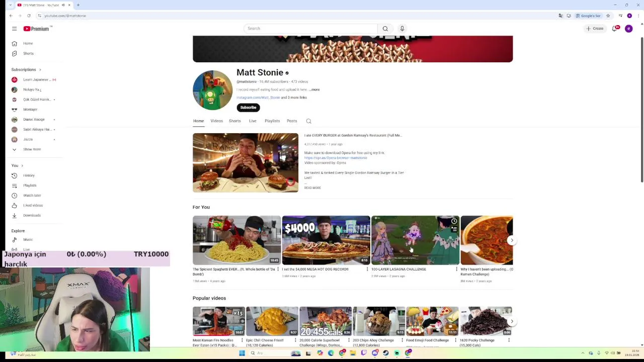Open more options for MEGA HOT DOG video
644x362 pixels.
367,269
